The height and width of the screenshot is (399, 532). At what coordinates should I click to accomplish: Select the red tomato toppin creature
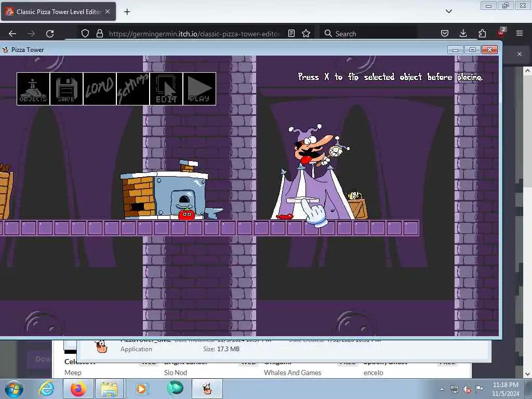(x=187, y=214)
